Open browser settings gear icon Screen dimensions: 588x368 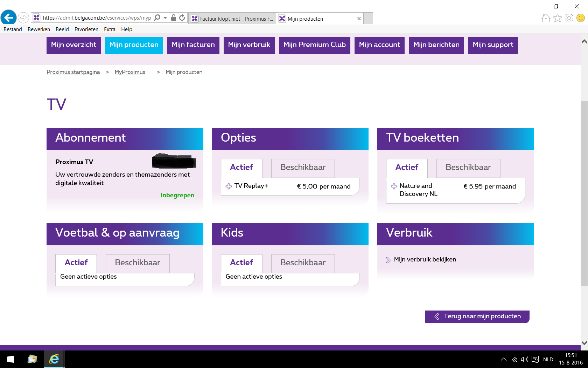(569, 18)
